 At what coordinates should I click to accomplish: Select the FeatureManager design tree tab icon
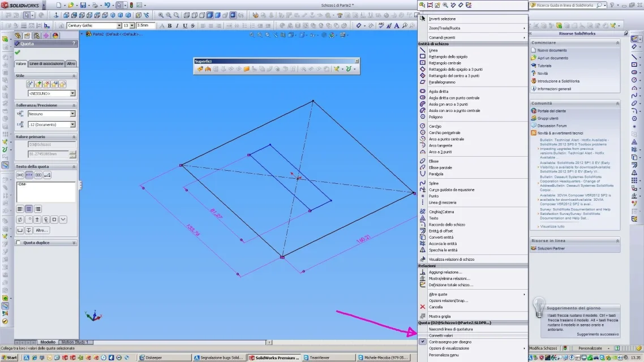click(x=18, y=36)
